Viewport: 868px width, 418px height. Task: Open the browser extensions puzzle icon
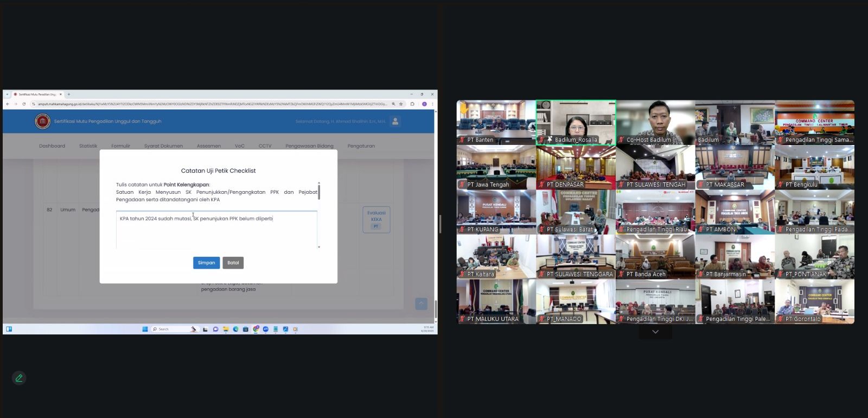(x=412, y=104)
